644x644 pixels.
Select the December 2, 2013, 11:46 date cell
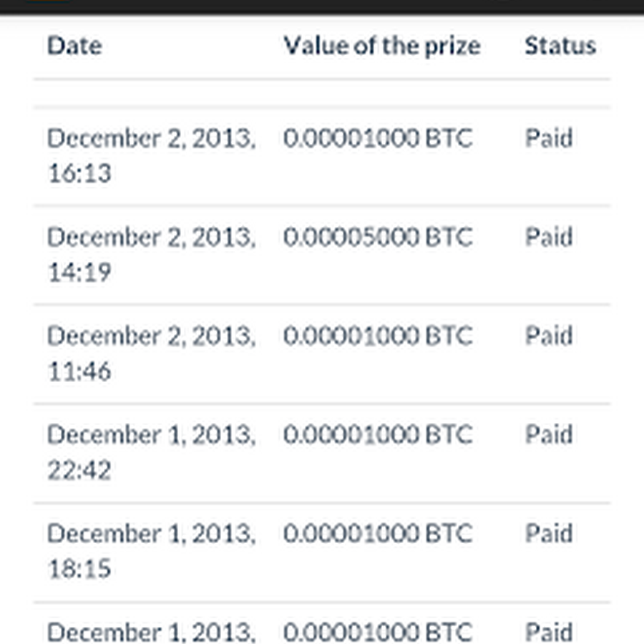150,353
